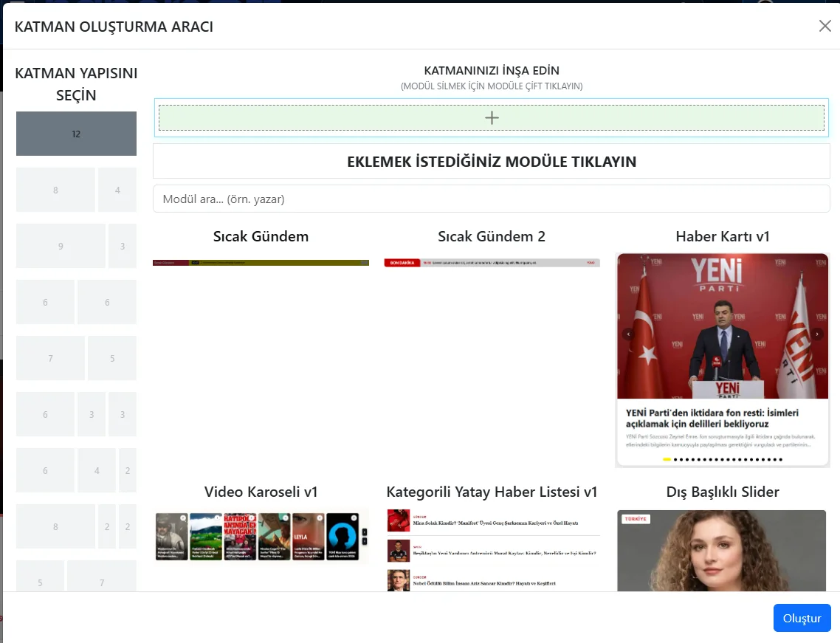Add the Haber Kartı v1 module
The image size is (840, 643).
click(722, 360)
